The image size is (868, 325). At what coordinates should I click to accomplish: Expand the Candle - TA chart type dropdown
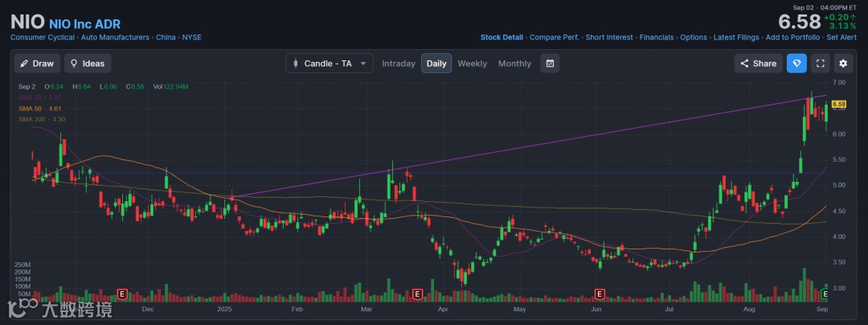pyautogui.click(x=330, y=63)
